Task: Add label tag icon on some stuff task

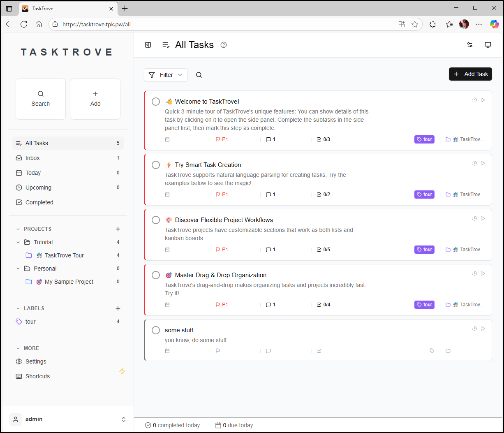Action: point(432,351)
